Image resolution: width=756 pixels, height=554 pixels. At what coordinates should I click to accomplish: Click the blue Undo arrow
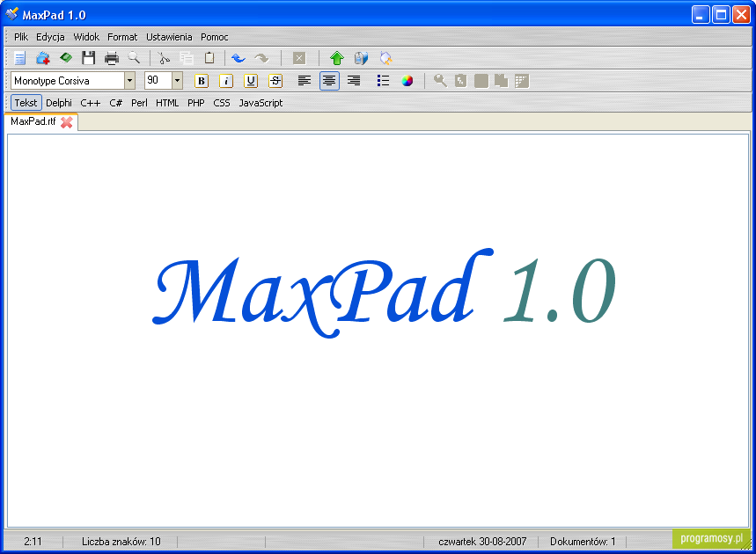pos(239,58)
